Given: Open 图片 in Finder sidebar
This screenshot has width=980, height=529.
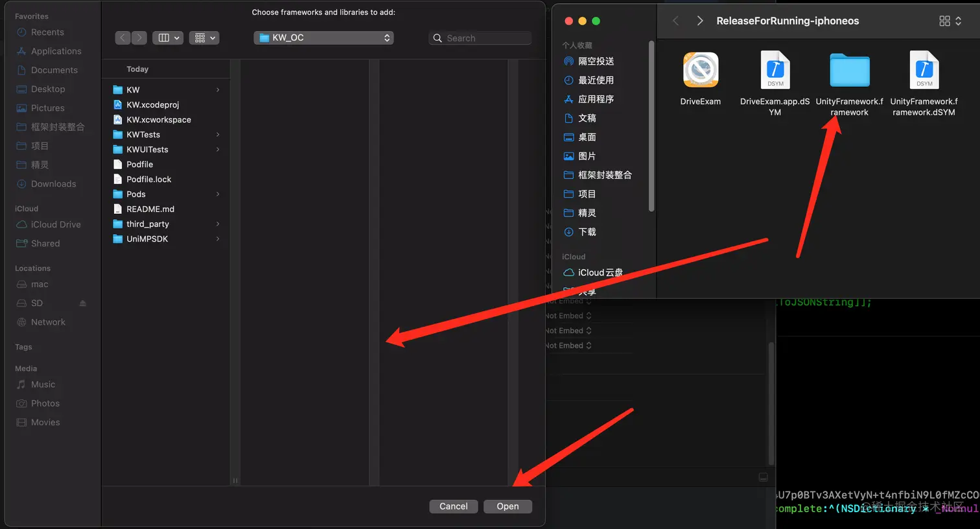Looking at the screenshot, I should point(580,156).
